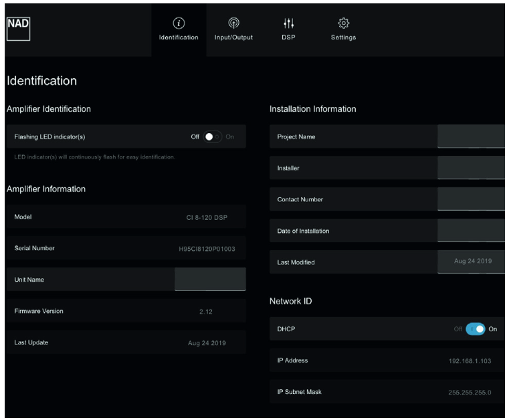Image resolution: width=509 pixels, height=420 pixels.
Task: Click the Contact Number input field
Action: tap(471, 199)
